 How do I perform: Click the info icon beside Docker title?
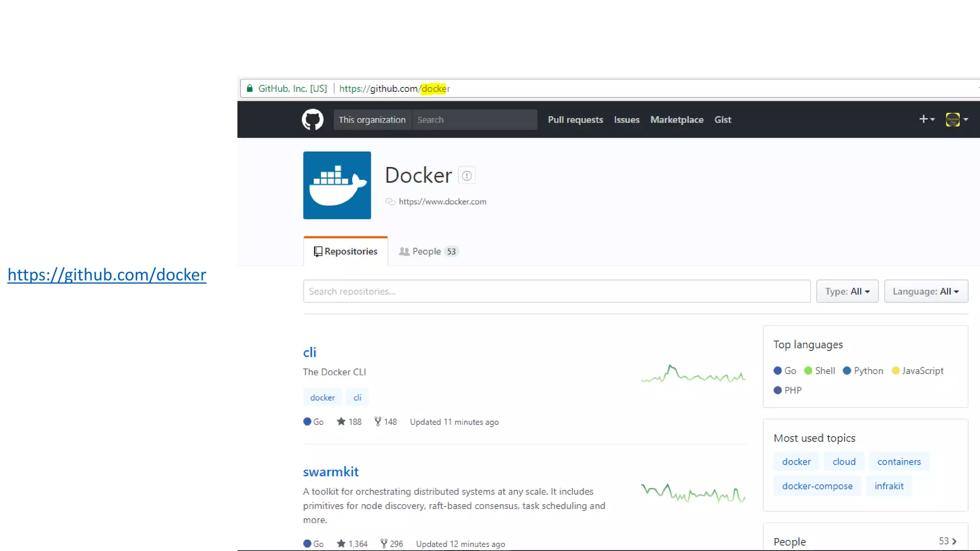pos(467,176)
